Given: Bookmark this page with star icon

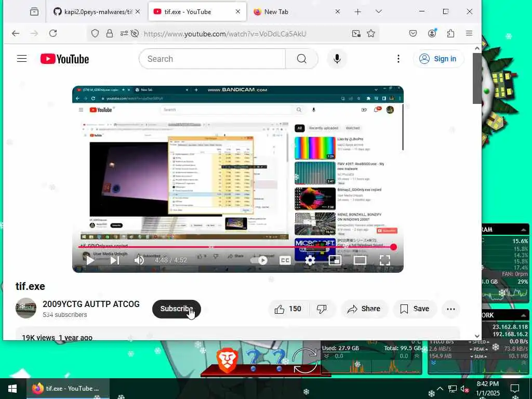Looking at the screenshot, I should pyautogui.click(x=371, y=33).
